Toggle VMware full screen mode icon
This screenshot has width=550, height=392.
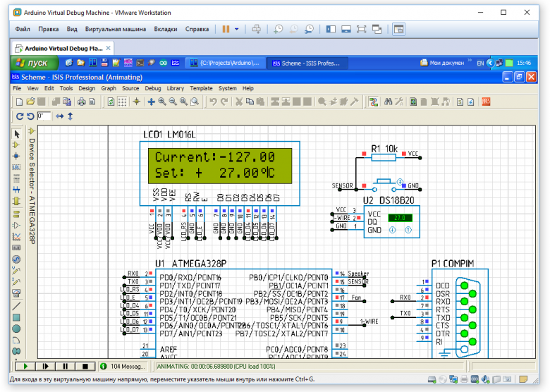pos(361,29)
